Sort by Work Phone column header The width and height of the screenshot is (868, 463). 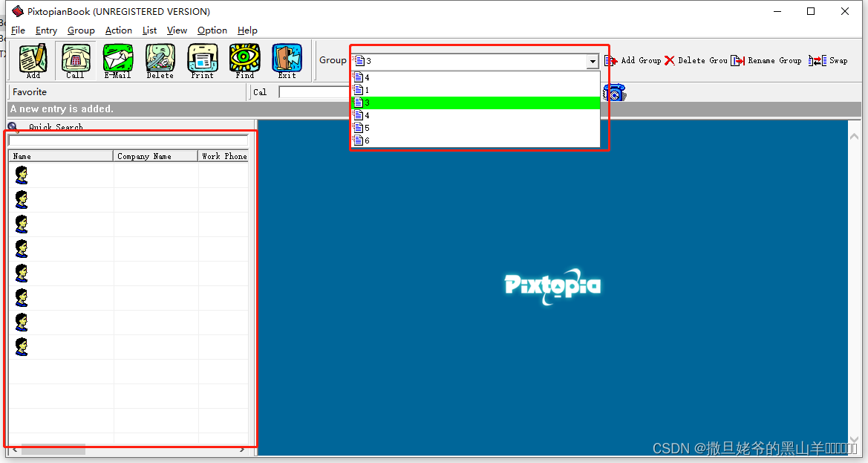click(223, 156)
